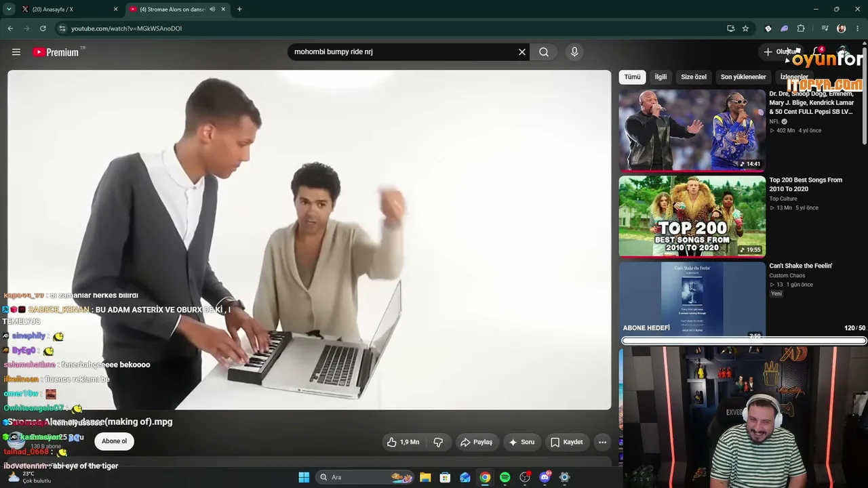Select the Stromae Alors on danse tab
Viewport: 868px width, 488px height.
pos(178,9)
